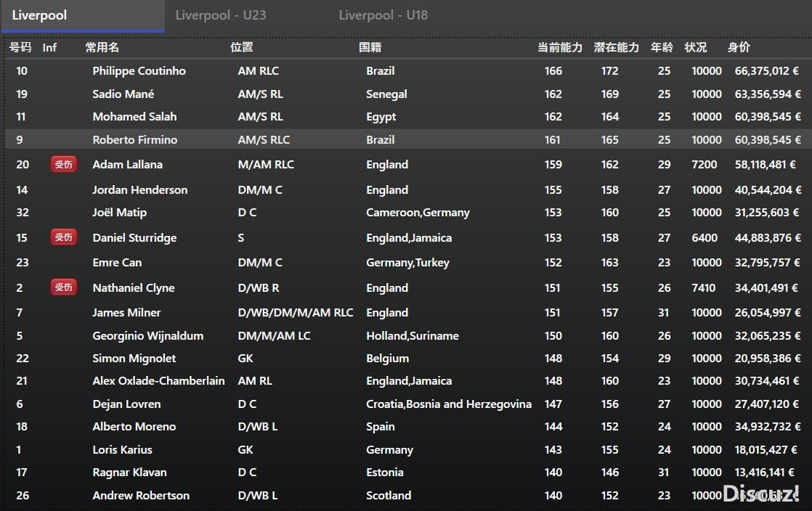This screenshot has height=511, width=812.
Task: Click the Belgium nationality cell
Action: 387,359
